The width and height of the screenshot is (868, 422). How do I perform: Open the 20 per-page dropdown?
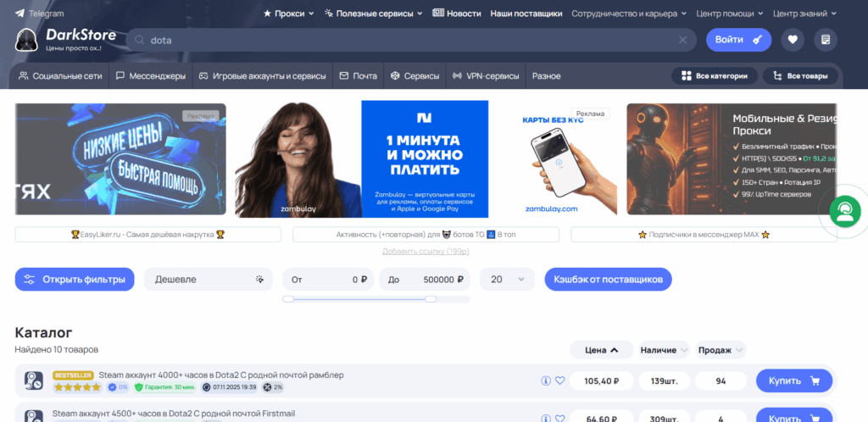pyautogui.click(x=507, y=280)
